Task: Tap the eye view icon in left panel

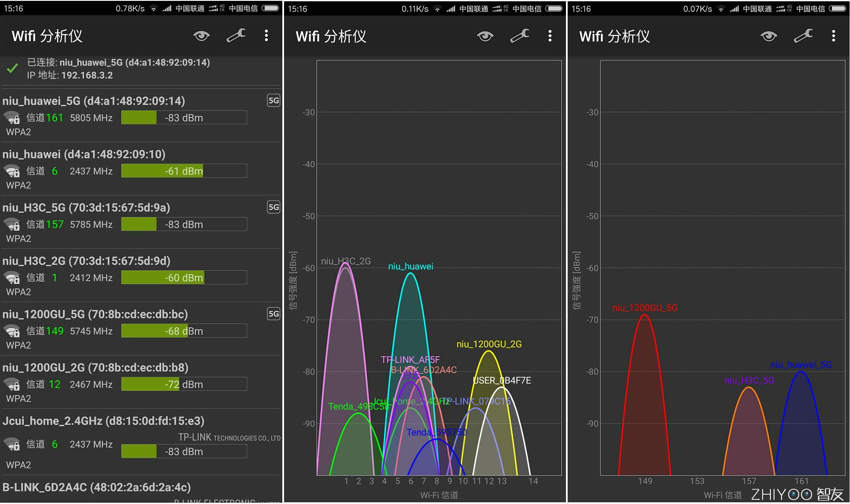Action: (201, 36)
